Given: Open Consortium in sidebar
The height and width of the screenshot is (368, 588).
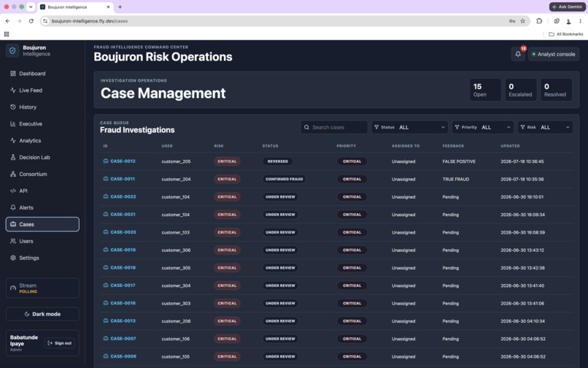Looking at the screenshot, I should tap(42, 174).
